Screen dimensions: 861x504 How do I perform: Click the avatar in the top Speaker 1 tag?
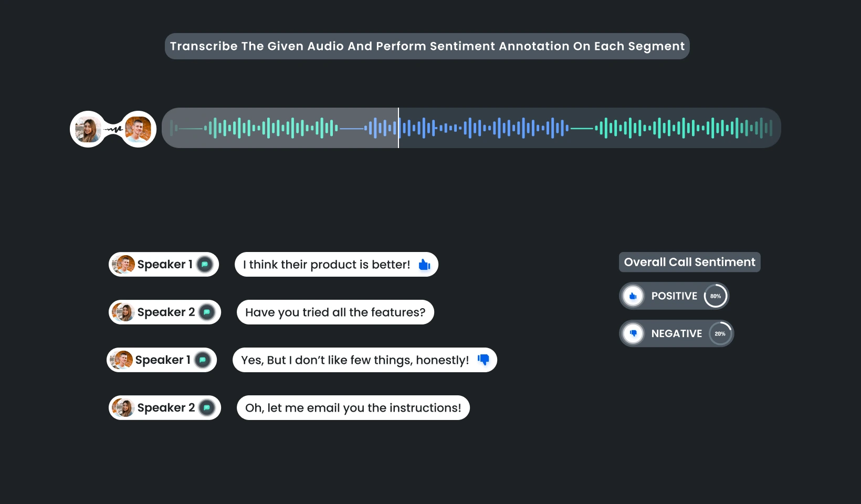click(124, 265)
